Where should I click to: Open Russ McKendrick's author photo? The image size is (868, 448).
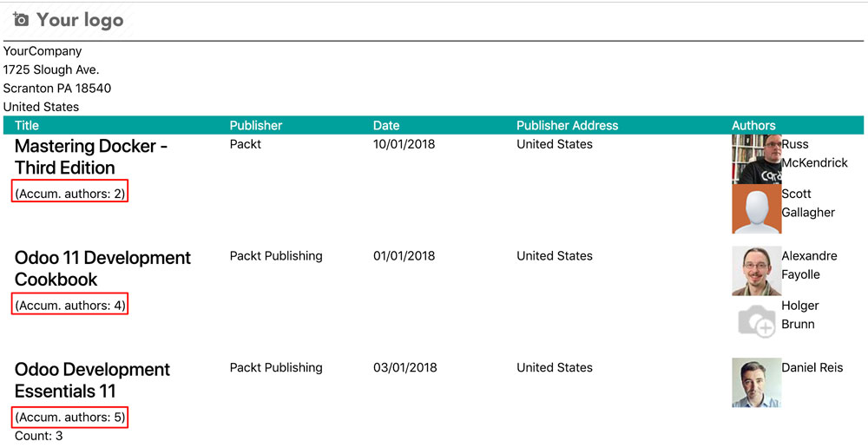pos(756,159)
